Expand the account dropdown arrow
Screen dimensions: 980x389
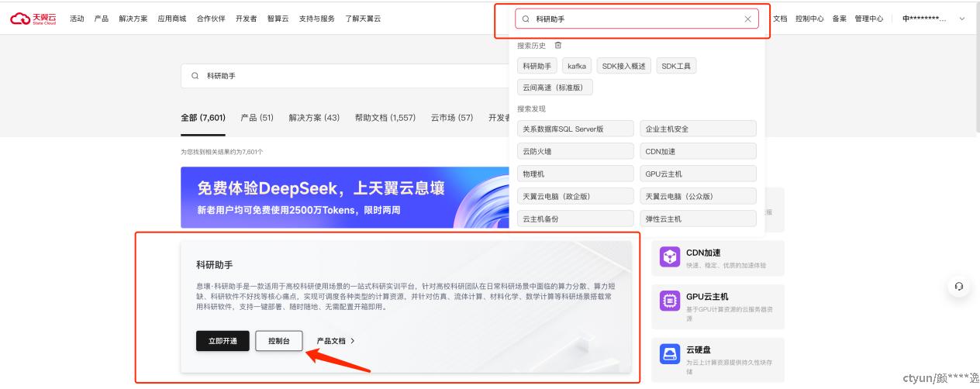[x=963, y=19]
